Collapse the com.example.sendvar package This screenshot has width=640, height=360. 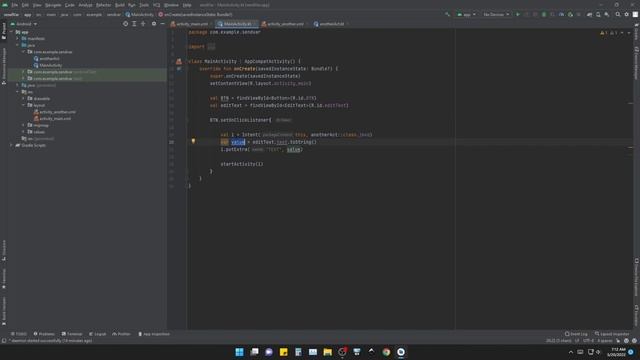tap(23, 52)
